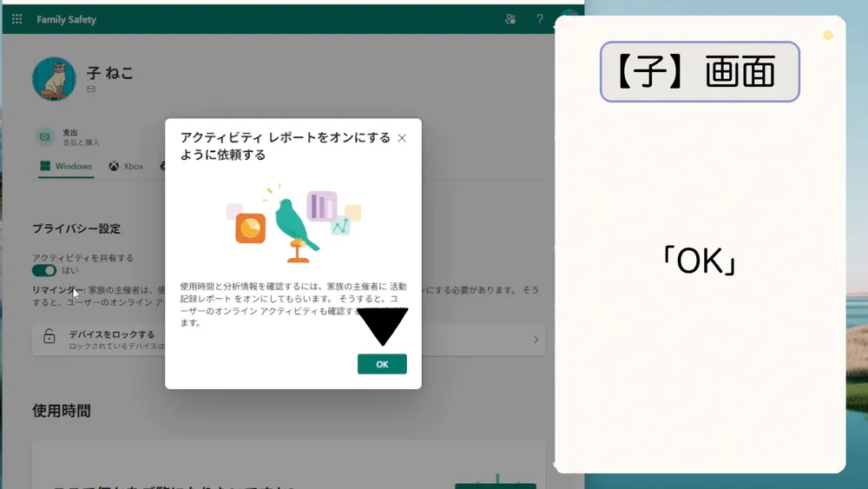
Task: Click the dialog title アクティビティ レポートをオンにする
Action: click(285, 146)
